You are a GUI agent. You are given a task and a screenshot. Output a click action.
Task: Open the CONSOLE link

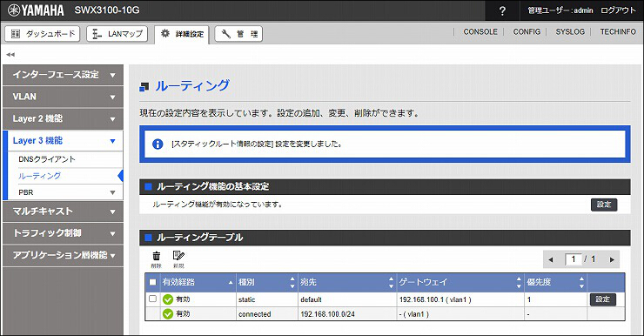[x=480, y=31]
